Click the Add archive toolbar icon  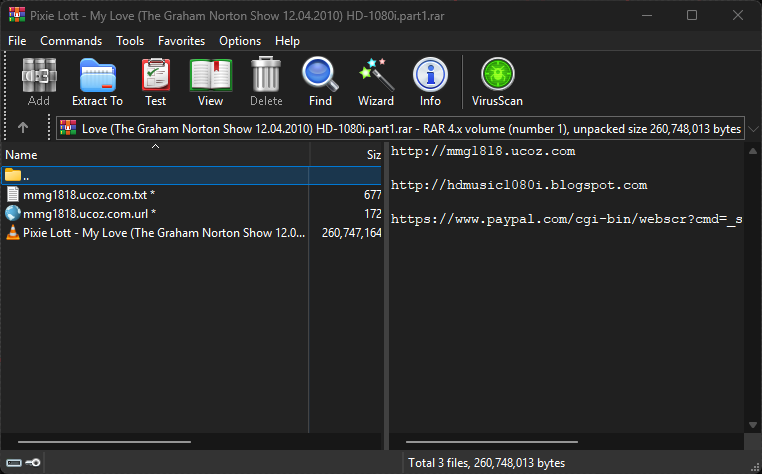pos(39,75)
